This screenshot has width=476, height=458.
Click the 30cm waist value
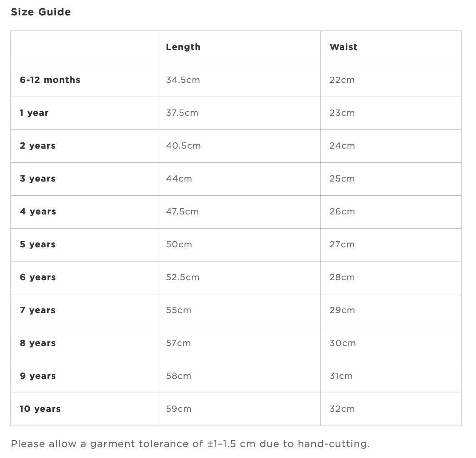(x=343, y=343)
